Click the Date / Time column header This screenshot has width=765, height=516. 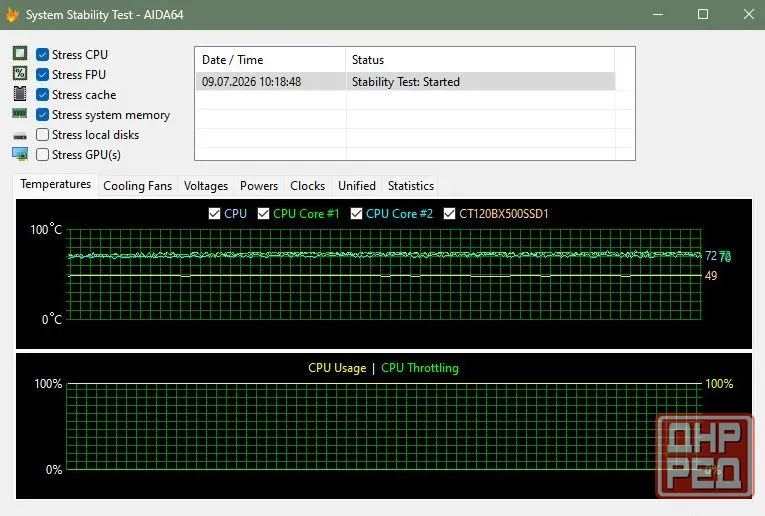pyautogui.click(x=270, y=60)
